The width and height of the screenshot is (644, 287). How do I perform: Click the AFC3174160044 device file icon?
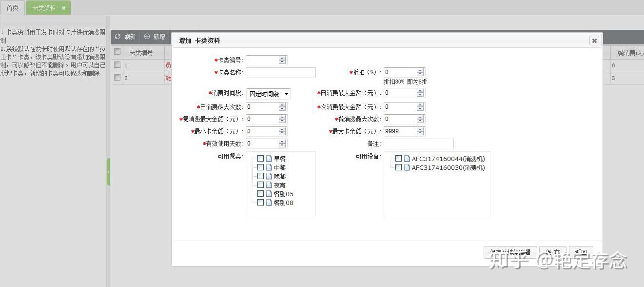[407, 159]
